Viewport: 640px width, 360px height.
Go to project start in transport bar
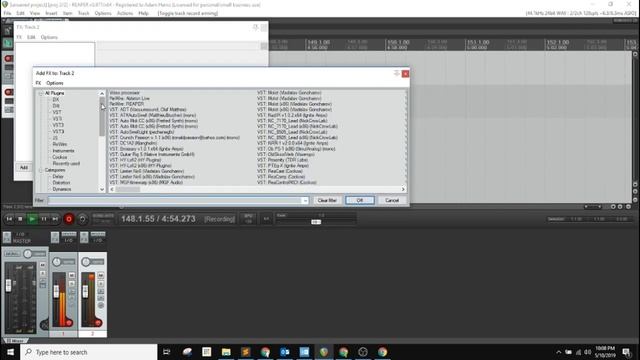pos(9,219)
